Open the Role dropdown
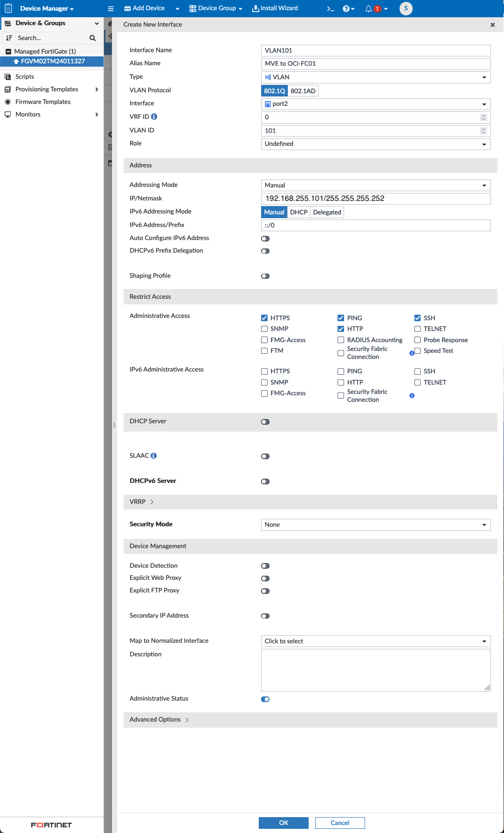Image resolution: width=504 pixels, height=833 pixels. [375, 144]
